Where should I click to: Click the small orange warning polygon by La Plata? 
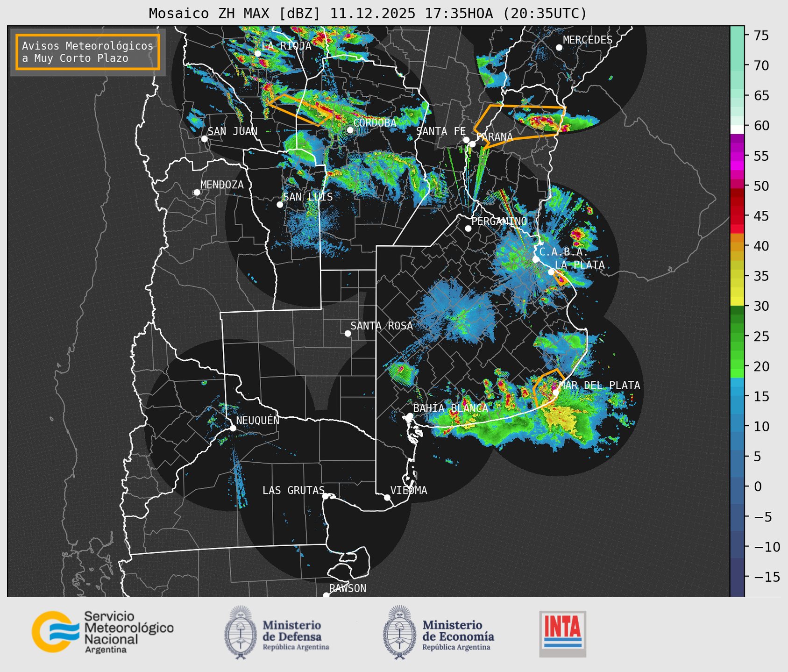561,279
